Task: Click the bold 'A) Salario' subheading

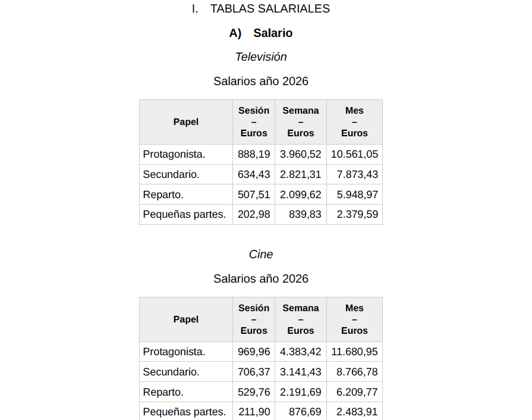Action: point(261,33)
